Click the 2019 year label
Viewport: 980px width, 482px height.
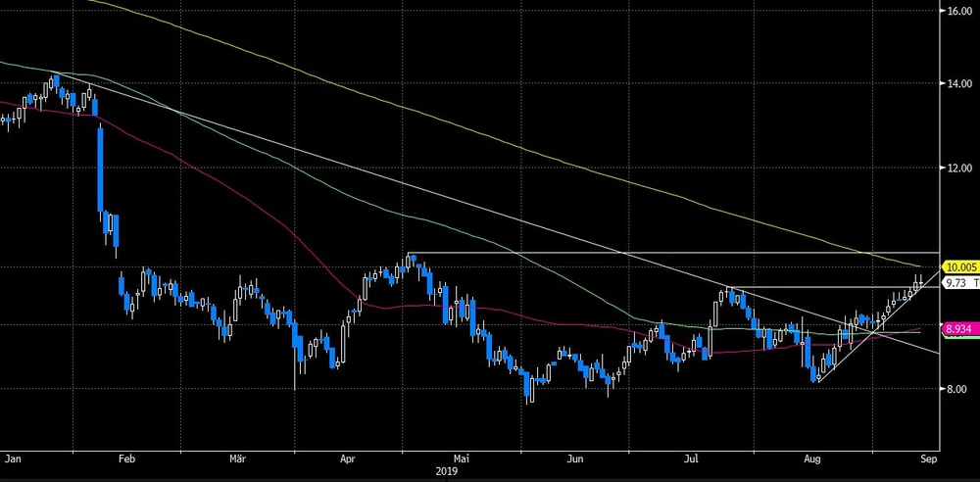tap(448, 471)
